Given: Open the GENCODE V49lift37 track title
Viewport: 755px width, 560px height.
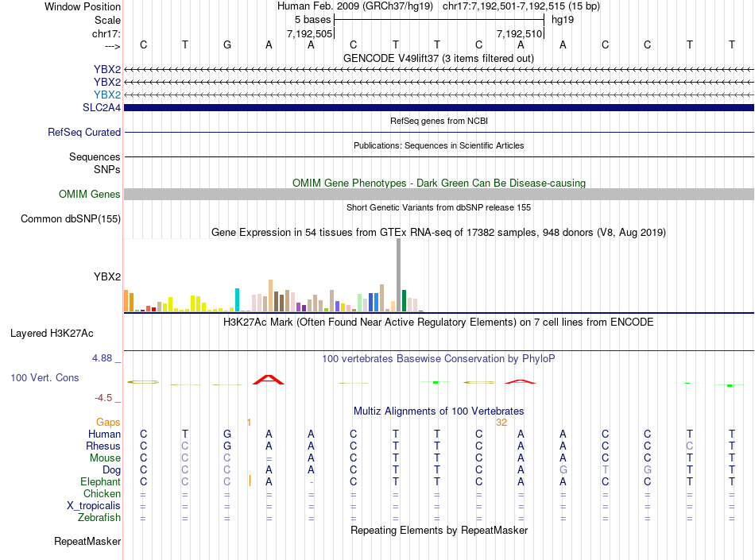Looking at the screenshot, I should 439,58.
